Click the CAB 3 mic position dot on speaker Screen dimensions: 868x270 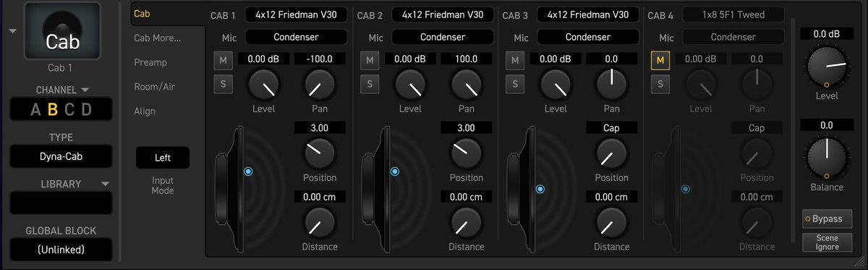pos(540,189)
